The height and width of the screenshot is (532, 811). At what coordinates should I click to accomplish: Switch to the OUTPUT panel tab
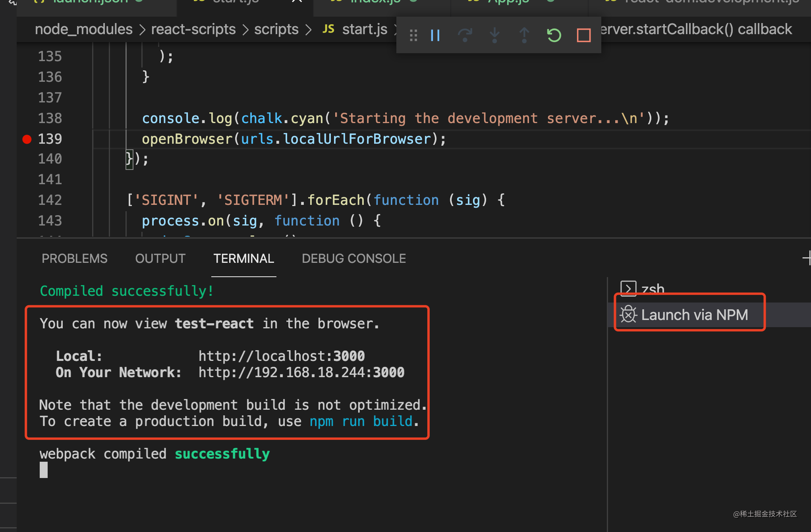(160, 259)
